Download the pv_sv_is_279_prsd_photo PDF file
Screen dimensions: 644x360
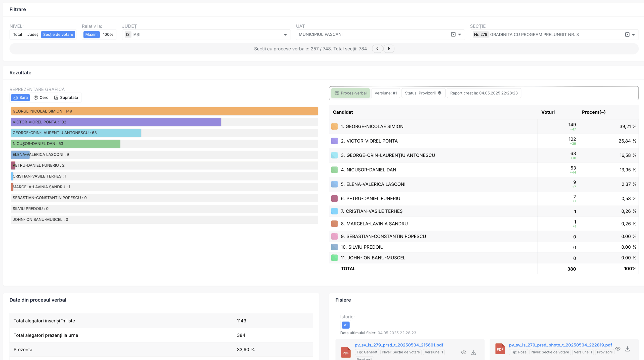click(627, 349)
